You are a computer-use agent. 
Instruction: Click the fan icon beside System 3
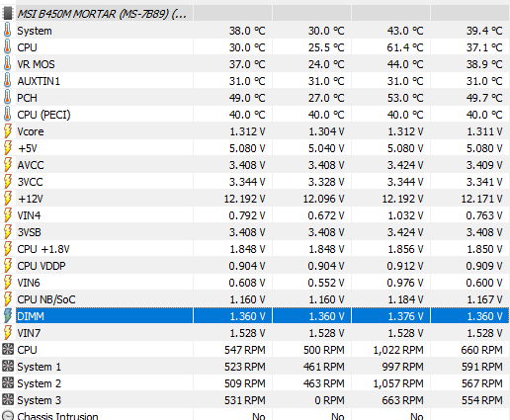tap(8, 399)
